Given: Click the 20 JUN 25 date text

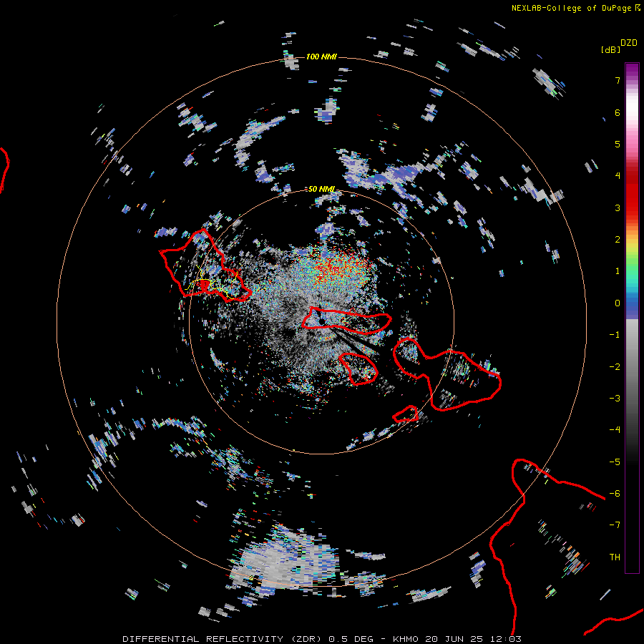Looking at the screenshot, I should click(454, 639).
